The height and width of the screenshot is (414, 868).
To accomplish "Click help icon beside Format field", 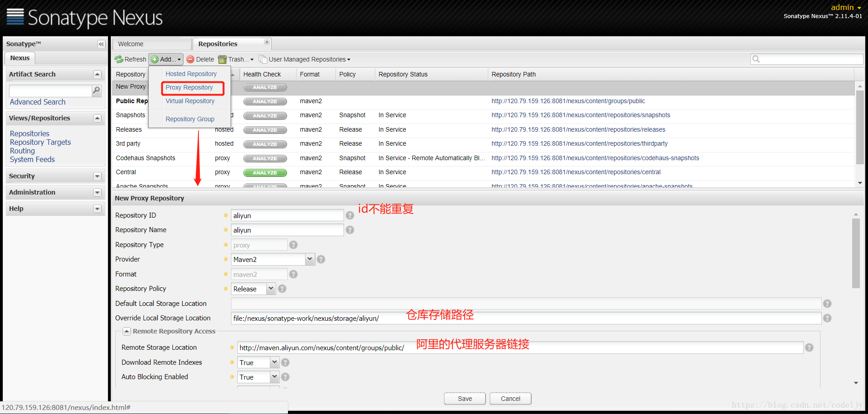I will click(293, 274).
